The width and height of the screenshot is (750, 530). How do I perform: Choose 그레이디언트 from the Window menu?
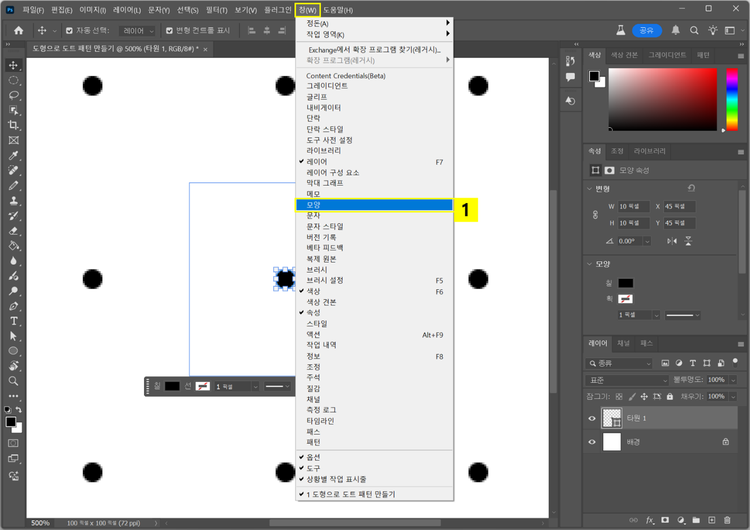click(x=374, y=86)
